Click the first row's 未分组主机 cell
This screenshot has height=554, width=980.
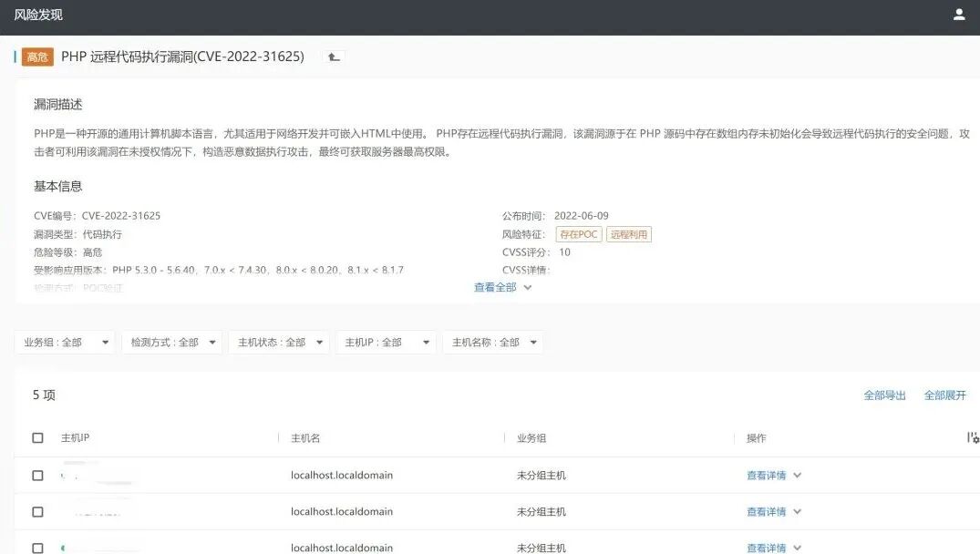pos(542,476)
